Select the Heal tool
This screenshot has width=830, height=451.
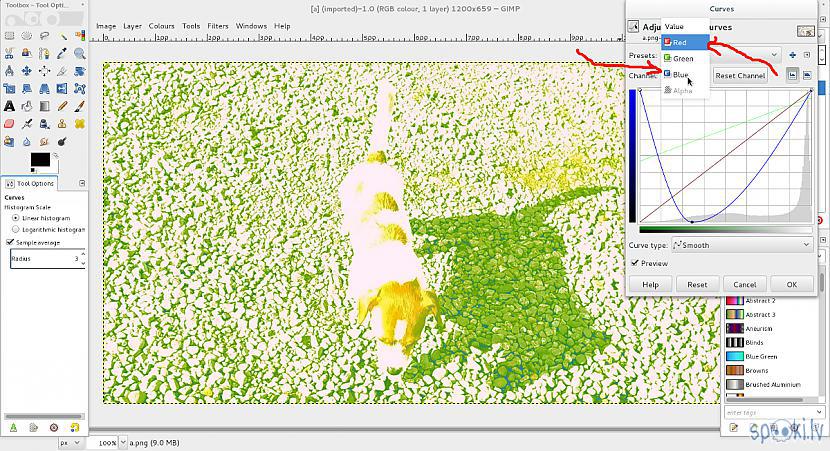[x=80, y=124]
